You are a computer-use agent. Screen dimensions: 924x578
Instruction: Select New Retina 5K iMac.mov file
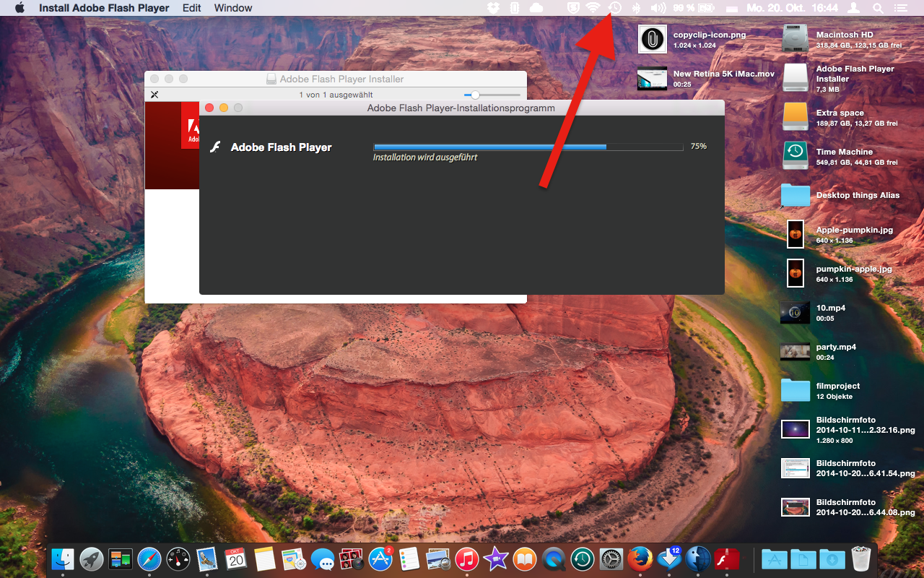click(652, 78)
